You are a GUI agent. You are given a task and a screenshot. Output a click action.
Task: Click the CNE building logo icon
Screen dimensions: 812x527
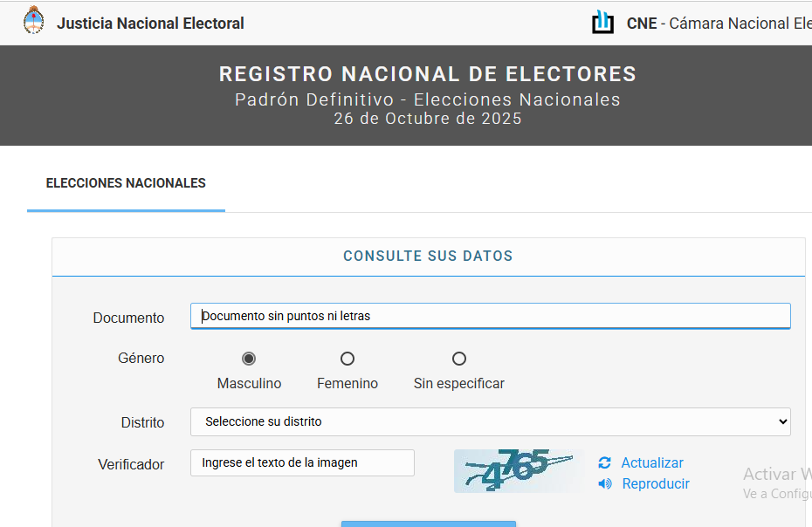(x=602, y=22)
